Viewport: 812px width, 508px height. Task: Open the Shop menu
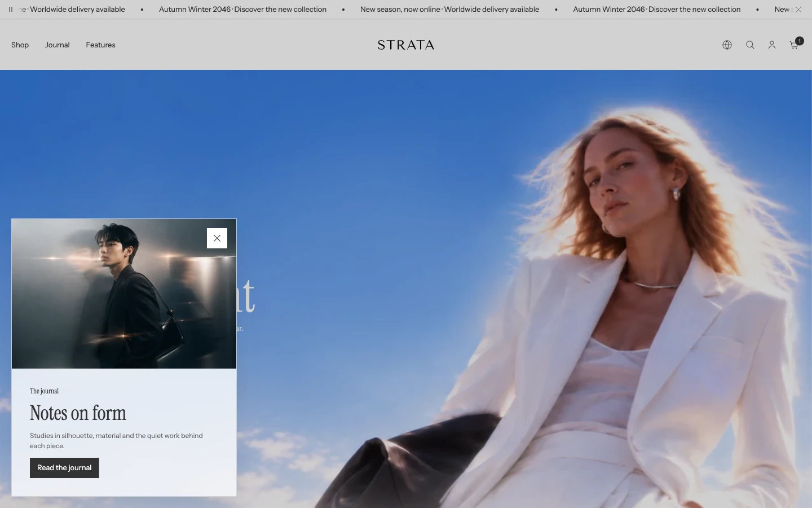pos(20,45)
